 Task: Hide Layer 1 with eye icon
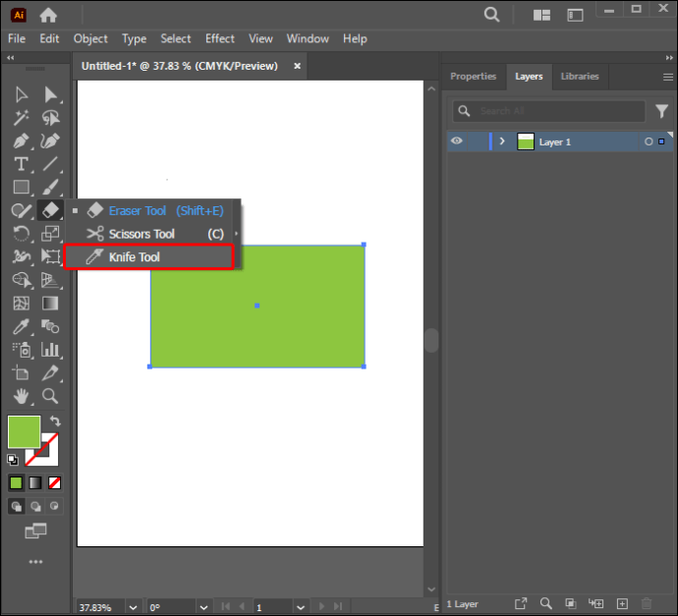pos(457,141)
